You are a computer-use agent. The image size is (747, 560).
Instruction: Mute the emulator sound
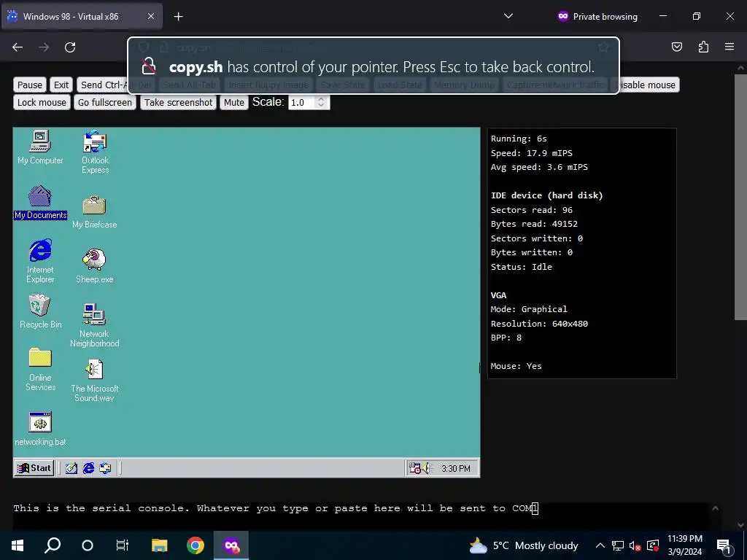[x=234, y=102]
